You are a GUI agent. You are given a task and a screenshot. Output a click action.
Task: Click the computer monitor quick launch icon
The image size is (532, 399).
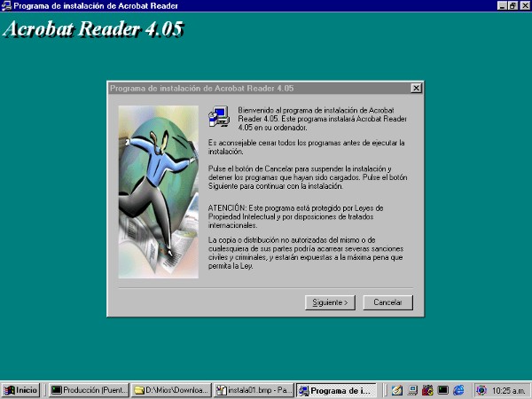(x=412, y=389)
